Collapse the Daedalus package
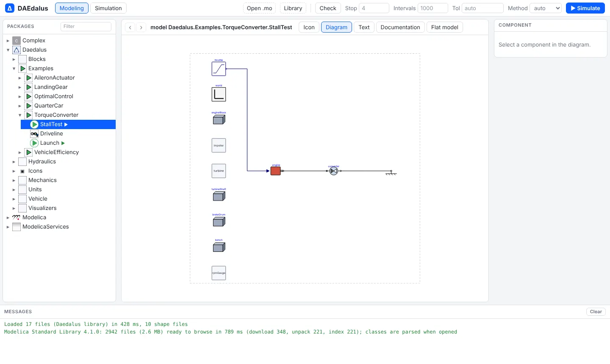Screen dimensions: 610x364 [x=8, y=50]
